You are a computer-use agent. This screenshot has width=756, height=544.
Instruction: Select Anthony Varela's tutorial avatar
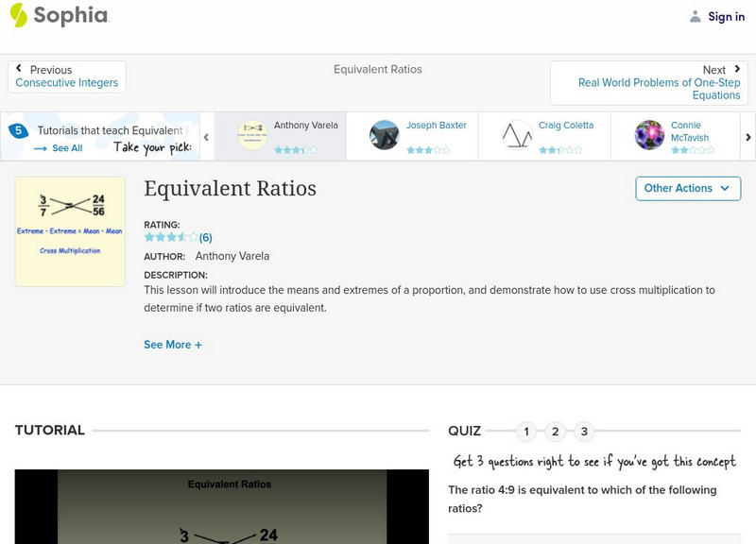pos(252,135)
